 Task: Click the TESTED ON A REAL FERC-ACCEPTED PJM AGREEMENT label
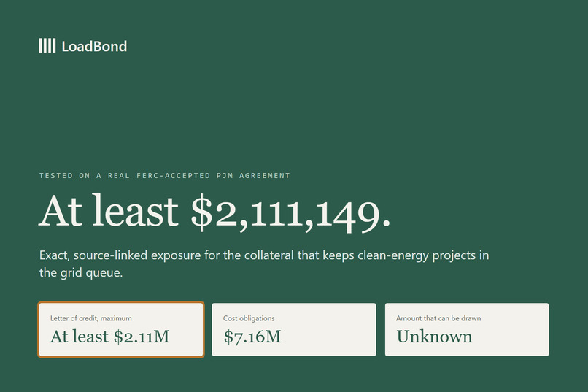coord(165,175)
